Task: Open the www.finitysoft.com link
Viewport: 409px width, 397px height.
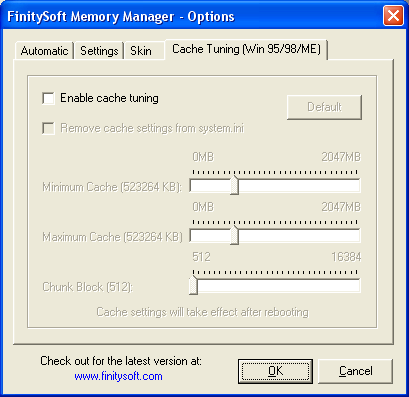Action: tap(118, 376)
